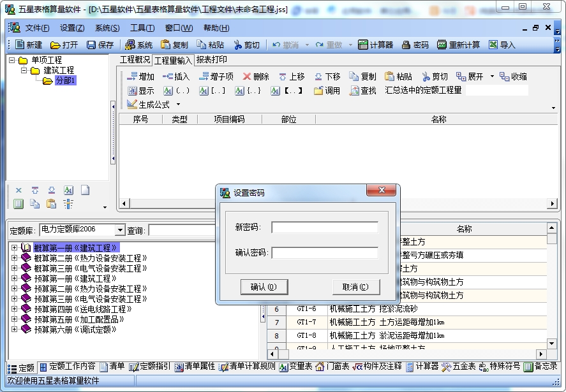The height and width of the screenshot is (392, 566).
Task: Click the red 删除 icon
Action: click(x=246, y=76)
